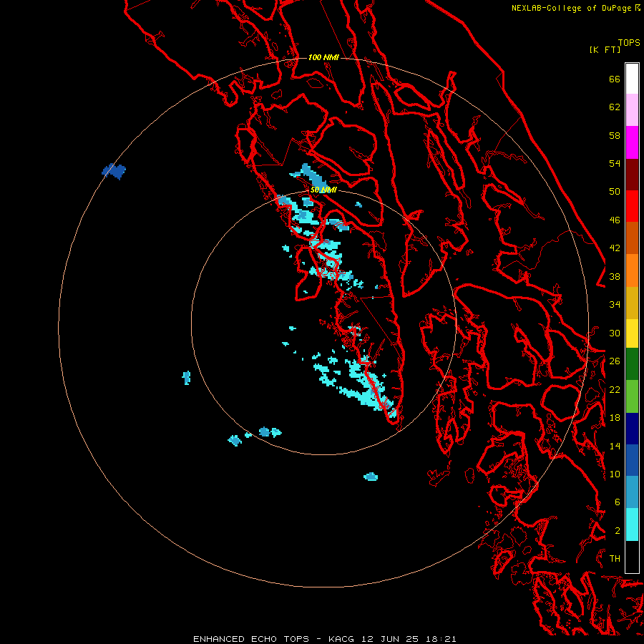Select the navy 18 kft legend swatch
This screenshot has width=644, height=644.
[x=632, y=429]
